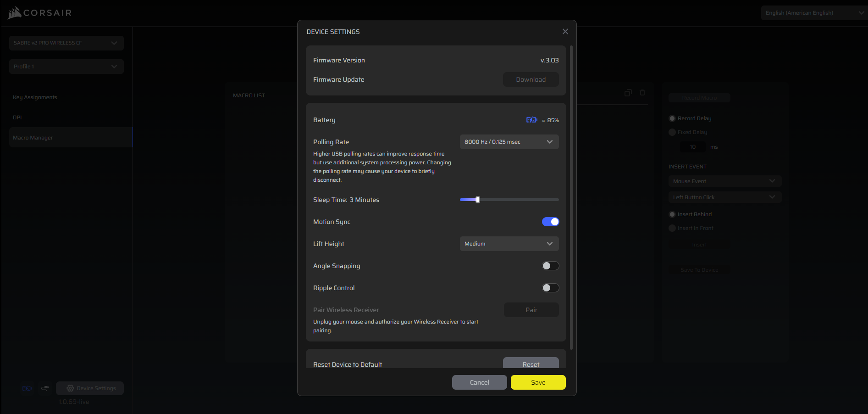
Task: Select the Fixed Delay radio option
Action: (672, 132)
